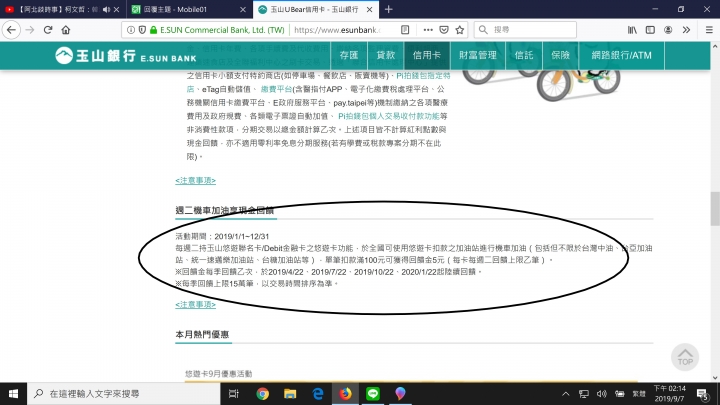Close the Mobile01 tab
This screenshot has width=720, height=405.
pos(243,9)
